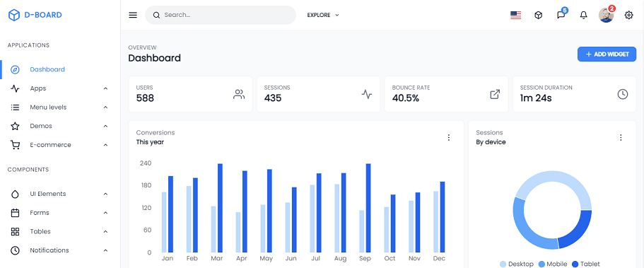Click the ADD WIDGET button
The height and width of the screenshot is (268, 644).
607,54
